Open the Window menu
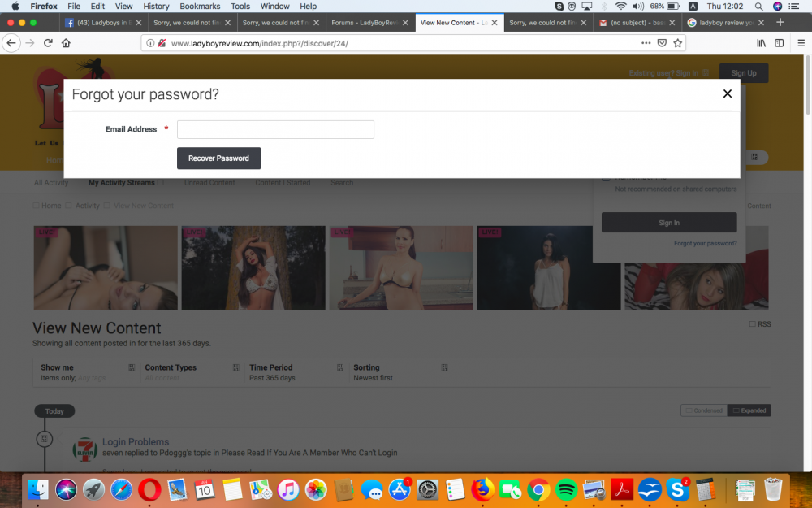The image size is (812, 508). [275, 7]
